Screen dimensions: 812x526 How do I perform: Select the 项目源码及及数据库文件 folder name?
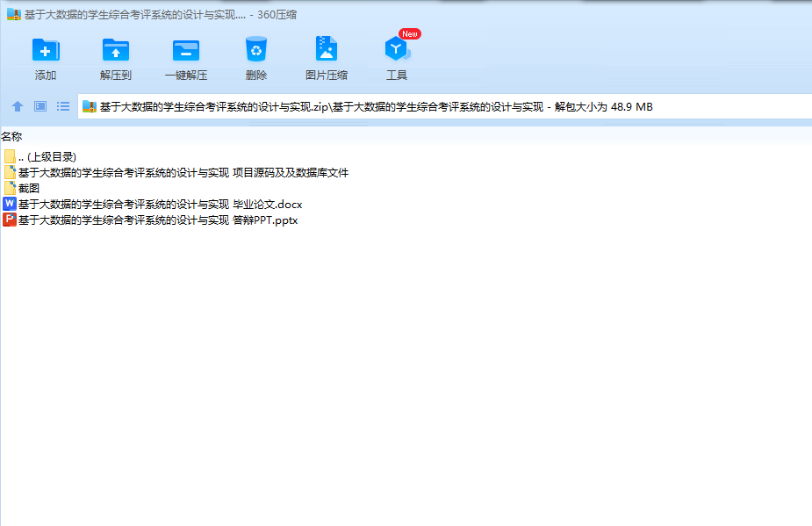183,173
